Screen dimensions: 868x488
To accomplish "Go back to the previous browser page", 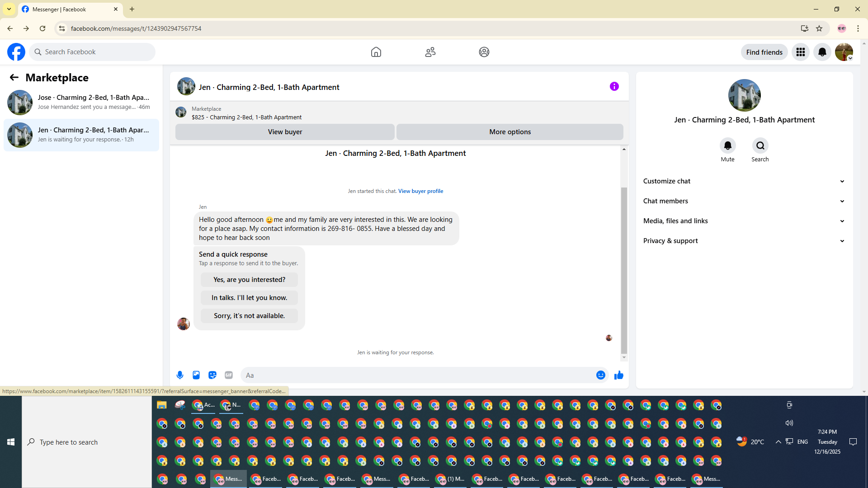I will (10, 28).
